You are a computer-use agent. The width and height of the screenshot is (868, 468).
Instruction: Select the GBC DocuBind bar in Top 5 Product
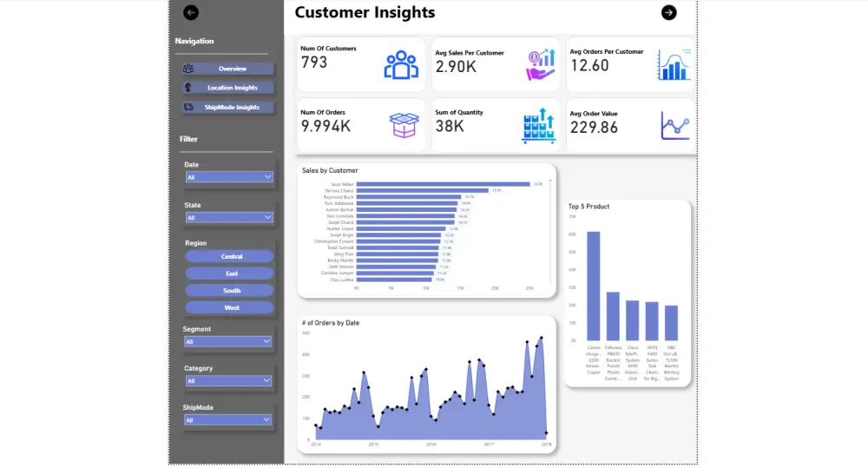[x=671, y=323]
